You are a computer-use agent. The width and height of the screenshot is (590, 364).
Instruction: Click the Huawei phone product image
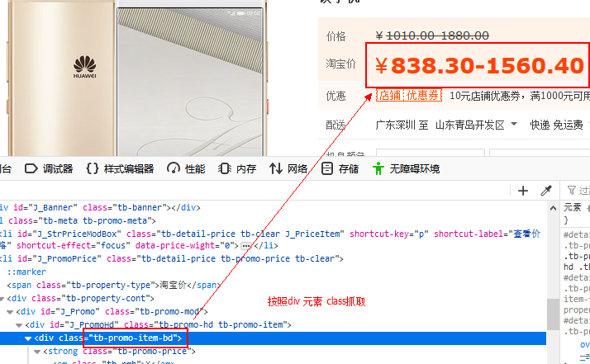pyautogui.click(x=136, y=77)
